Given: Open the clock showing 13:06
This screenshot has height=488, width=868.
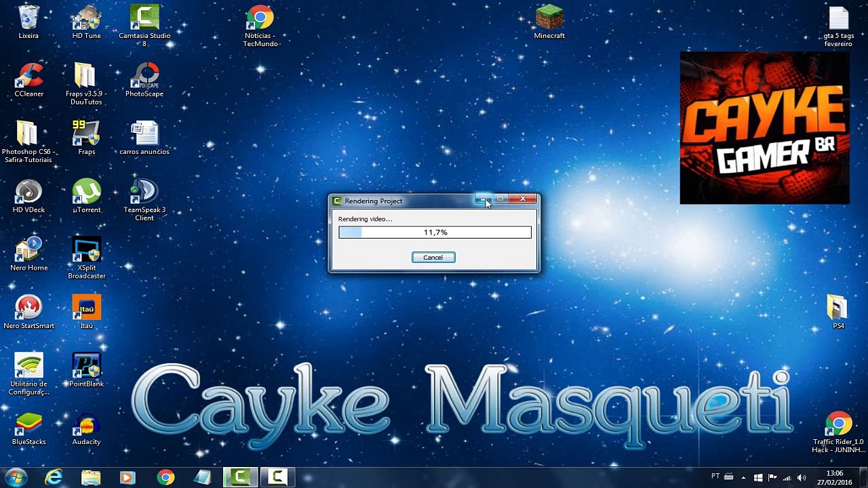Looking at the screenshot, I should pos(835,478).
